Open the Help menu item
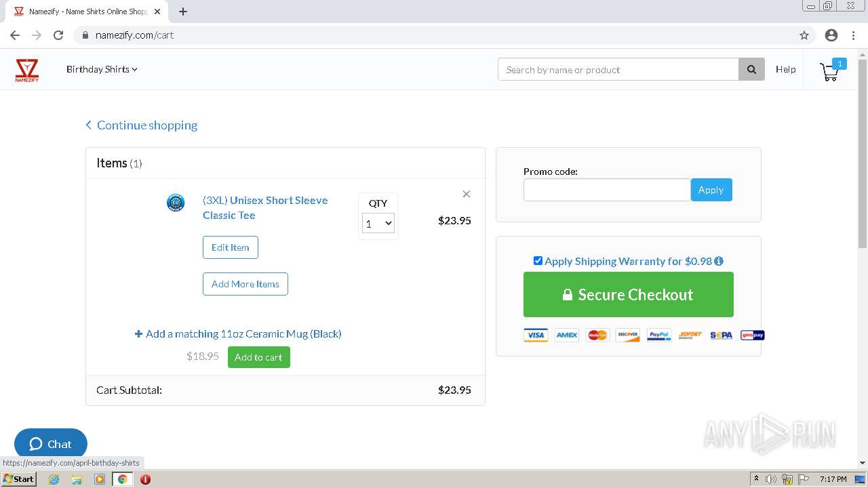The height and width of the screenshot is (488, 868). [785, 69]
